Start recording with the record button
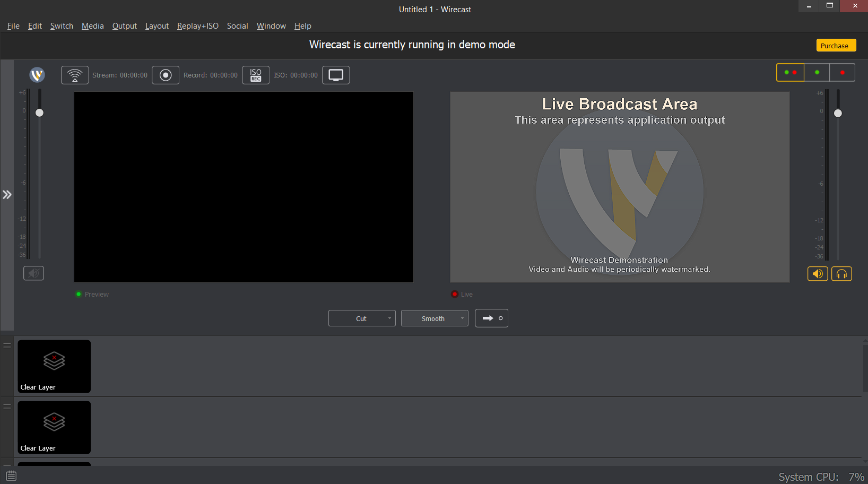Image resolution: width=868 pixels, height=484 pixels. pyautogui.click(x=166, y=75)
